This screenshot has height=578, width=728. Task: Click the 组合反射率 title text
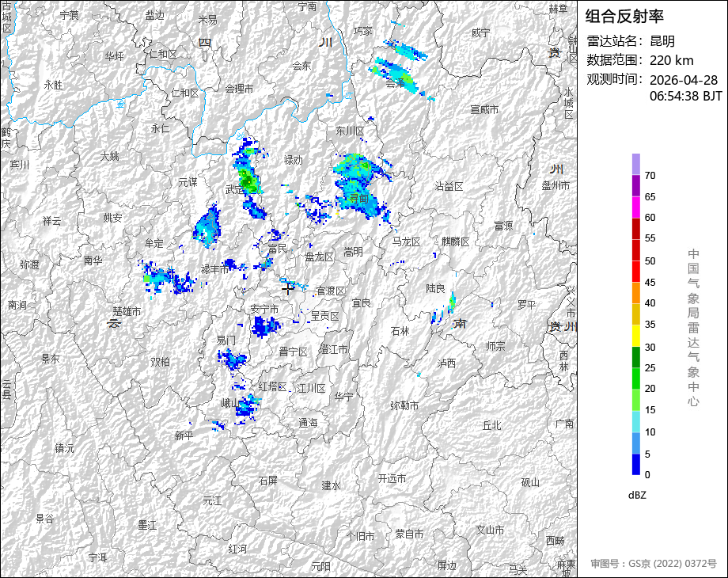[x=624, y=17]
